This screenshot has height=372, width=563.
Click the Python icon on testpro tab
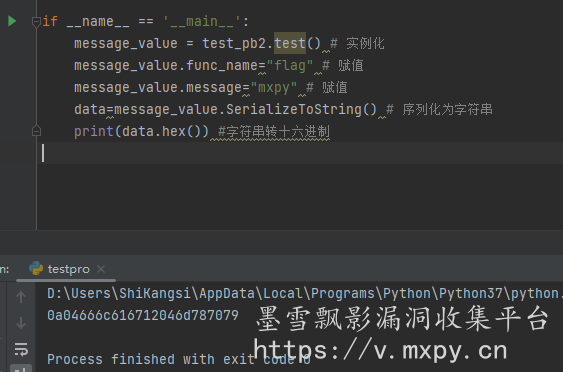pos(36,269)
